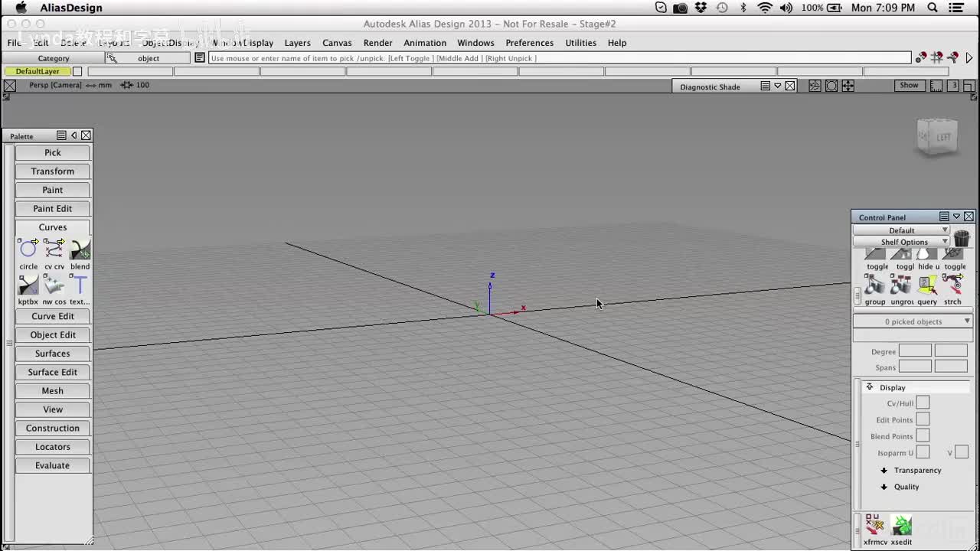Click the viewport ruler grid icon

click(x=936, y=86)
